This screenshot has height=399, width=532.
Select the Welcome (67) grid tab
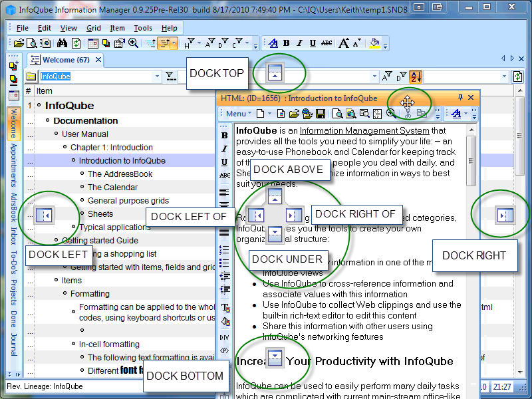[x=66, y=60]
